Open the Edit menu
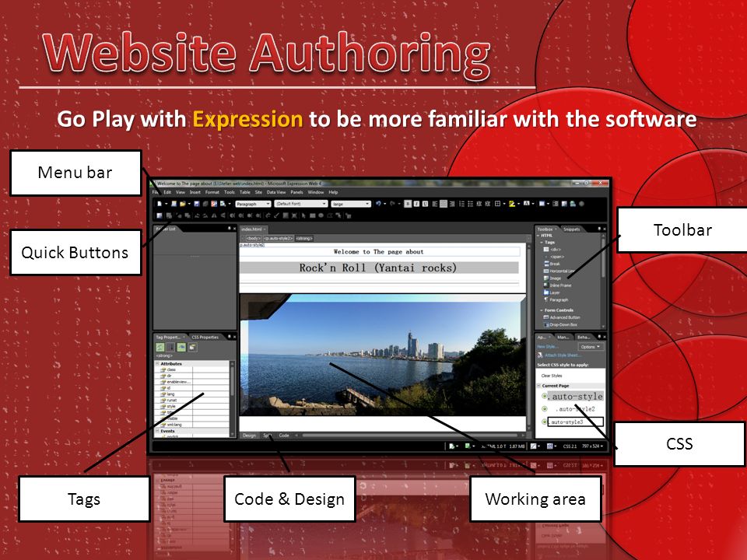Screen dimensions: 747x560 [167, 192]
